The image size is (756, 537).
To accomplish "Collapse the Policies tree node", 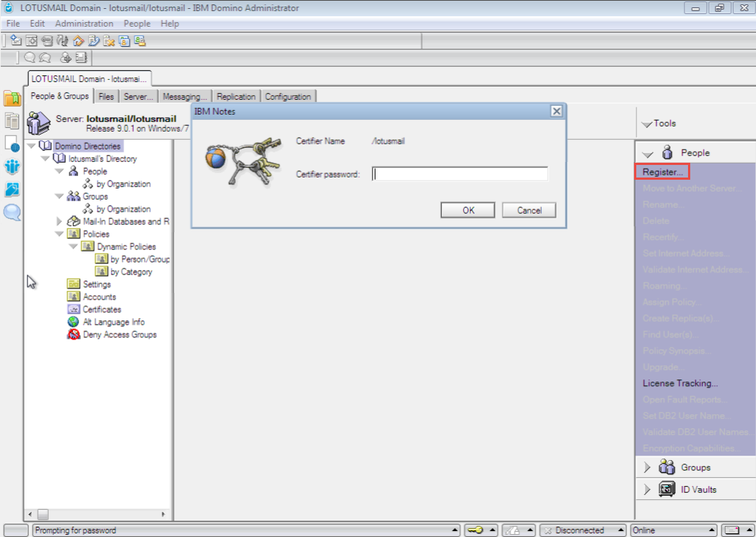I will click(59, 234).
